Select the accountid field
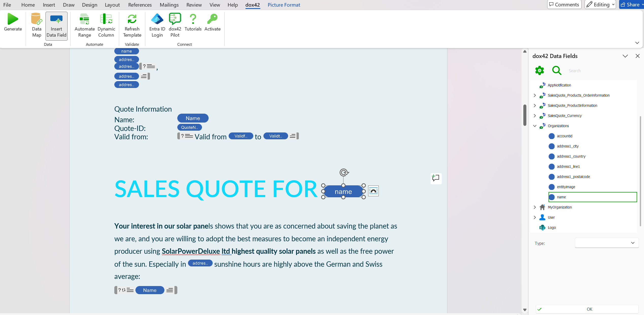644x315 pixels. 564,136
